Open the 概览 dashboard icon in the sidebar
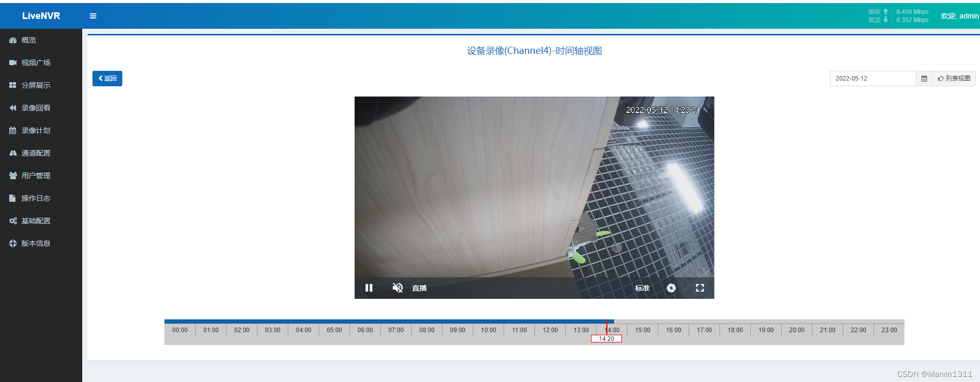Image resolution: width=980 pixels, height=382 pixels. (x=13, y=40)
